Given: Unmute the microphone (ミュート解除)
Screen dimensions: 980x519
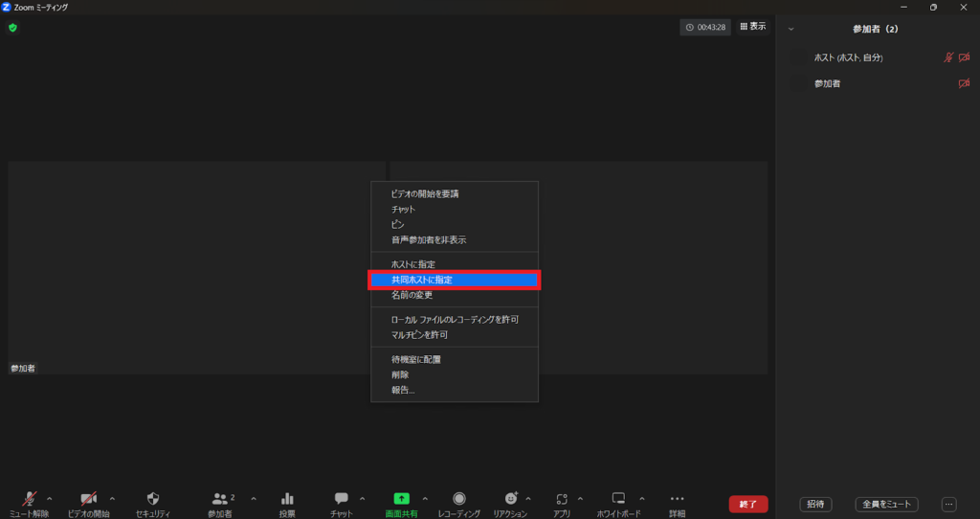Looking at the screenshot, I should (x=30, y=499).
